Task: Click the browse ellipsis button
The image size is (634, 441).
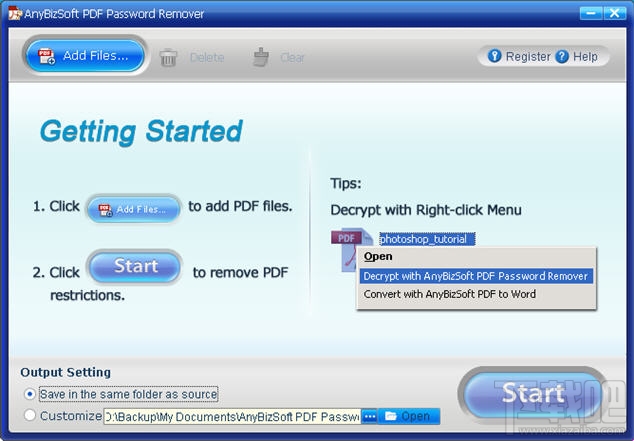Action: 369,416
